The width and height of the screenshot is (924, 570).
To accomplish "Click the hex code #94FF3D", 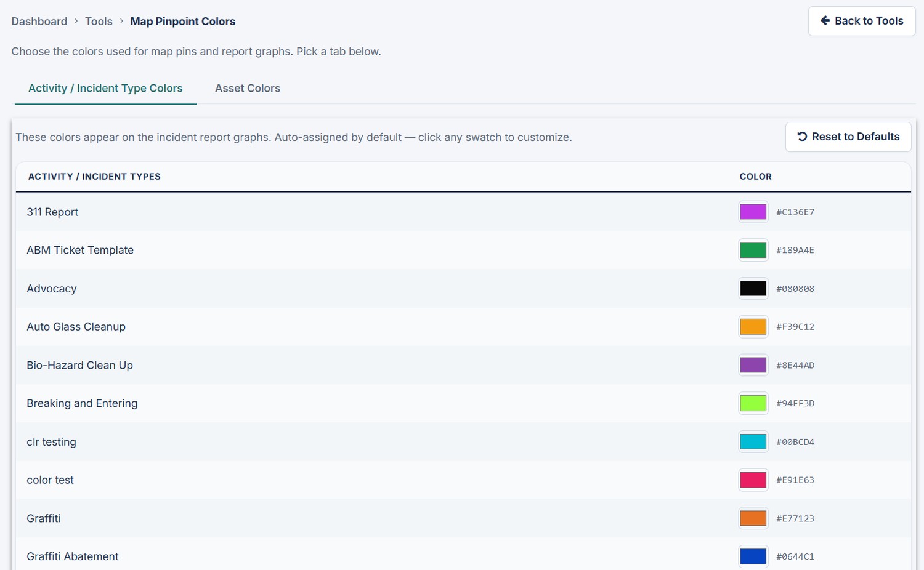I will pos(795,404).
